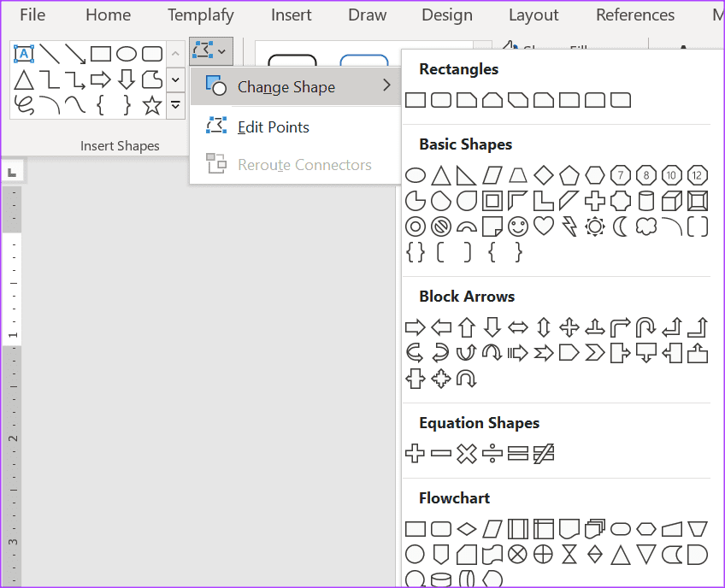Choose the moon basic shape
The image size is (725, 588).
point(621,226)
